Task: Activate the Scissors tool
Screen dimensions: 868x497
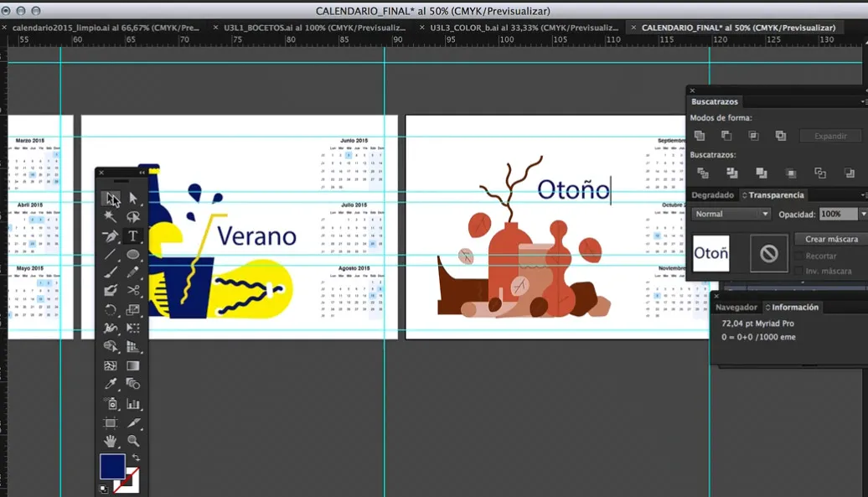Action: [x=132, y=291]
